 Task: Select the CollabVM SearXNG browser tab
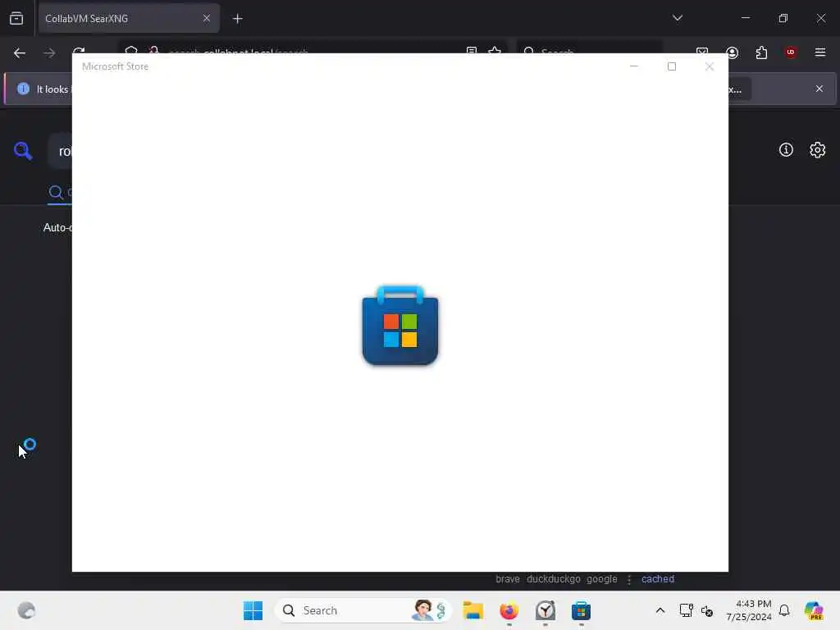click(129, 18)
